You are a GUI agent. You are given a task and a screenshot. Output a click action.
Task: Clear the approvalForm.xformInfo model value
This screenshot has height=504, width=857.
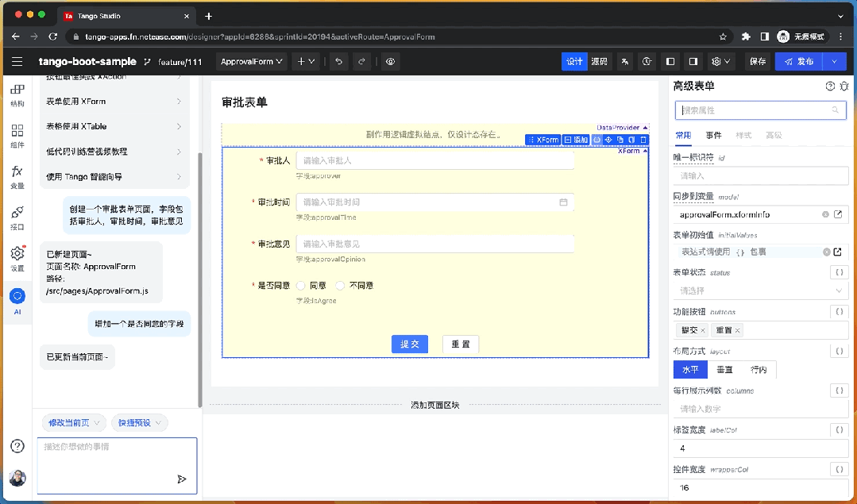(825, 214)
